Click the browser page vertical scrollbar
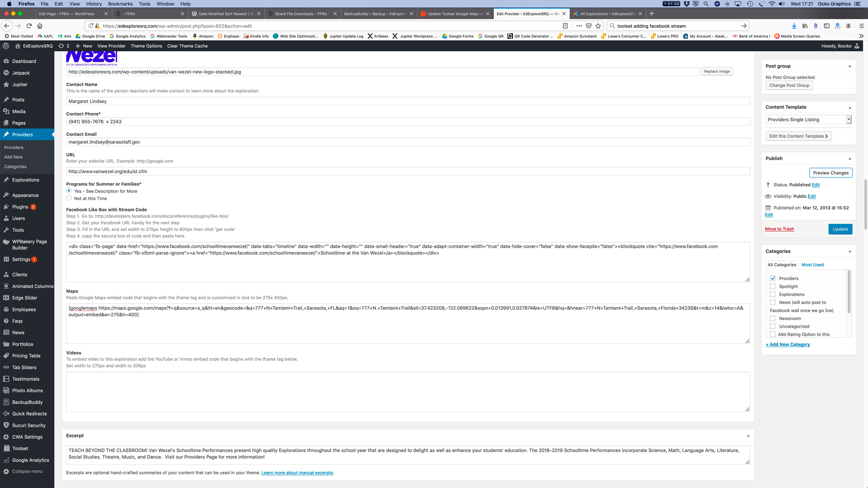868x488 pixels. (x=865, y=204)
